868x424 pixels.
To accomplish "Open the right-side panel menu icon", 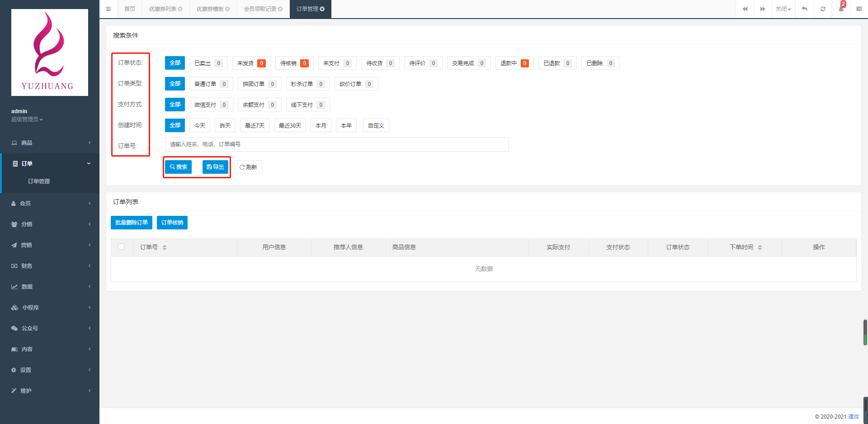I will pos(859,9).
